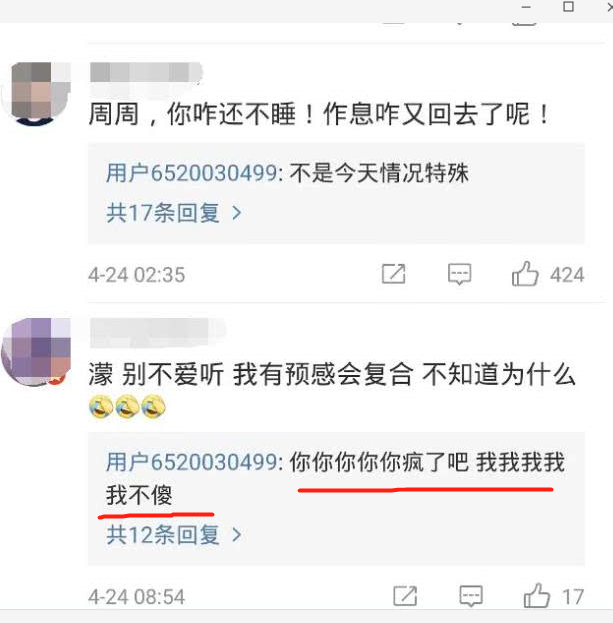The width and height of the screenshot is (613, 623).
Task: Click the reply text 不是今天情况特殊
Action: coord(379,173)
